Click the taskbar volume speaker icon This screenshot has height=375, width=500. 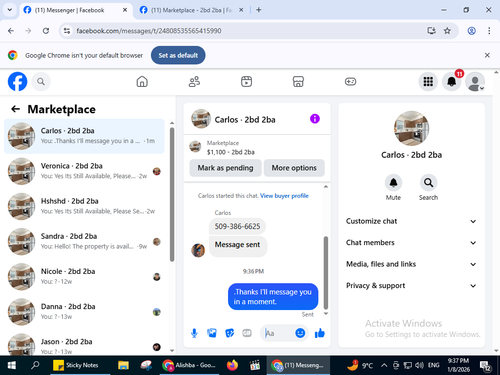419,365
